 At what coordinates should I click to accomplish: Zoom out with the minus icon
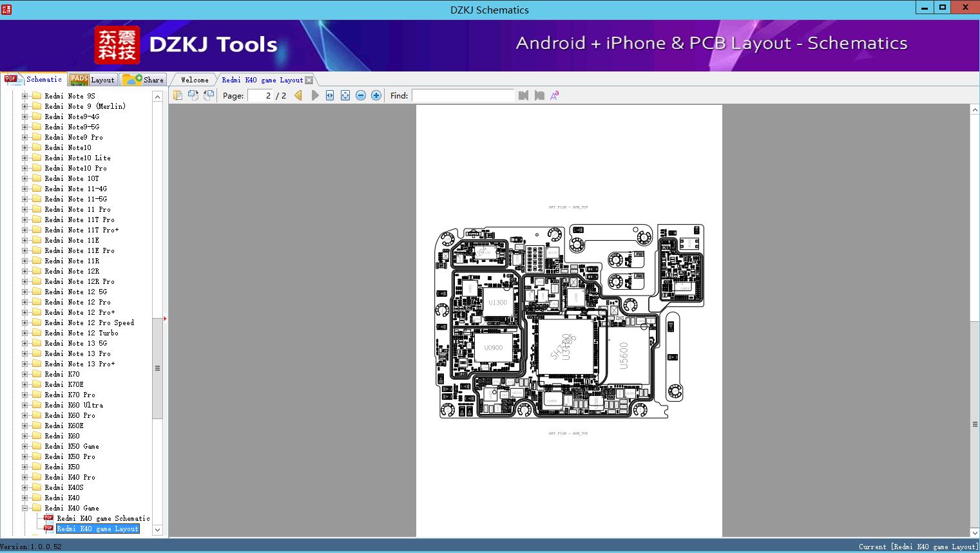[x=361, y=95]
